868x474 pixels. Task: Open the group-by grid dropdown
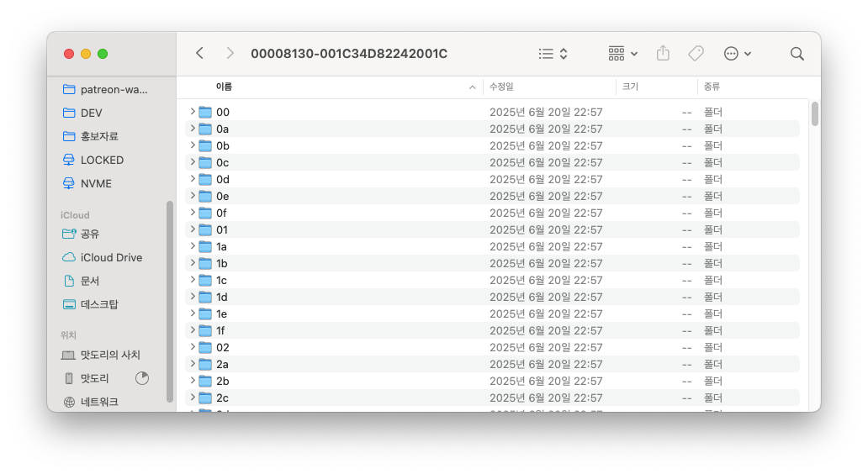pyautogui.click(x=622, y=54)
